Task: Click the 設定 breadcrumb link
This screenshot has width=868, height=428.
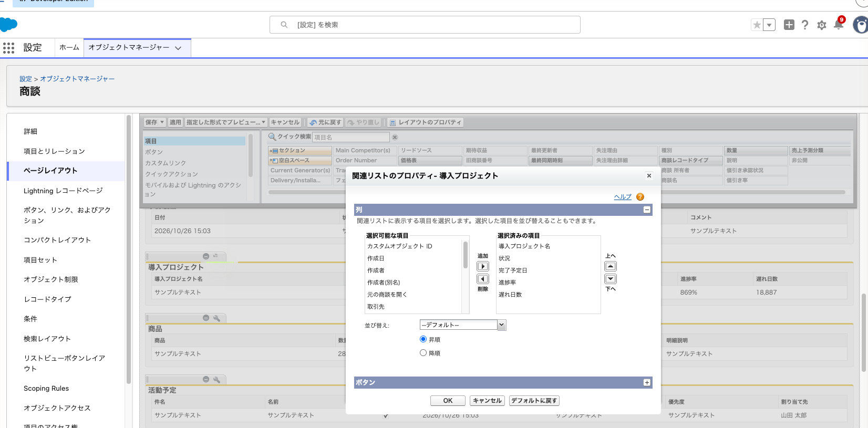Action: (x=26, y=79)
